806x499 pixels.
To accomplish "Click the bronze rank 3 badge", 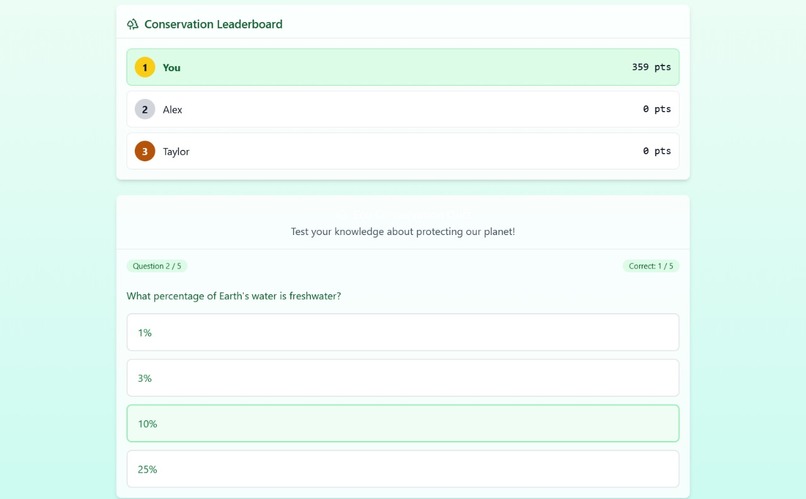I will pyautogui.click(x=145, y=151).
